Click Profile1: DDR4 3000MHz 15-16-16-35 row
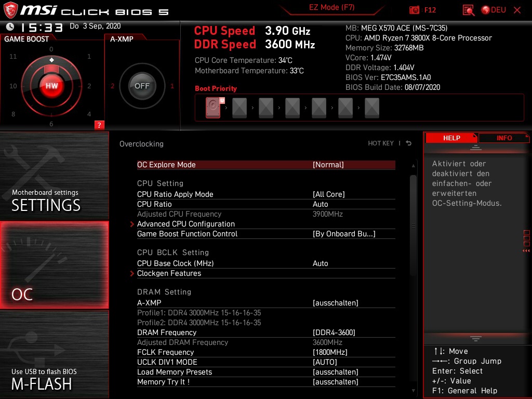 click(199, 313)
